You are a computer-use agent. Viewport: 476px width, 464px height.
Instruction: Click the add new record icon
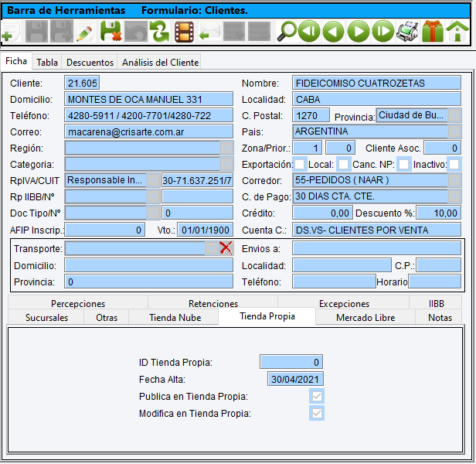(9, 32)
